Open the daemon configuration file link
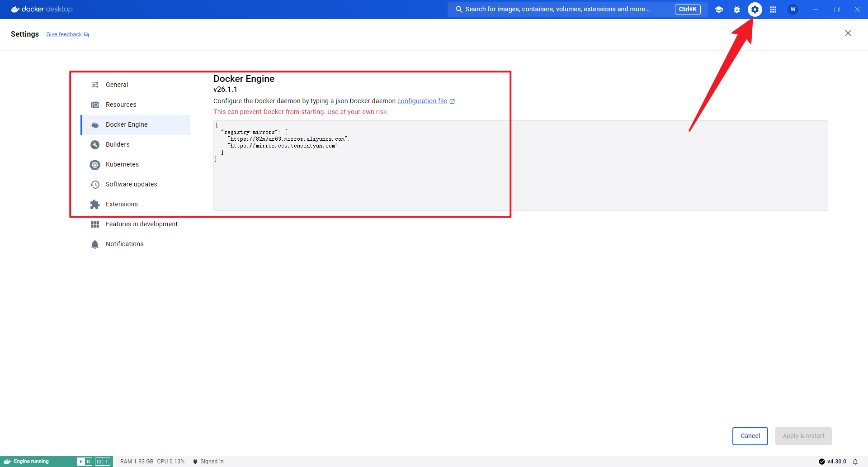Image resolution: width=868 pixels, height=467 pixels. [422, 101]
